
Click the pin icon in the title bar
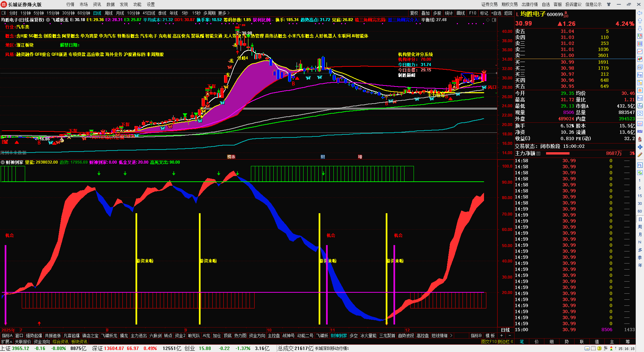coord(609,4)
